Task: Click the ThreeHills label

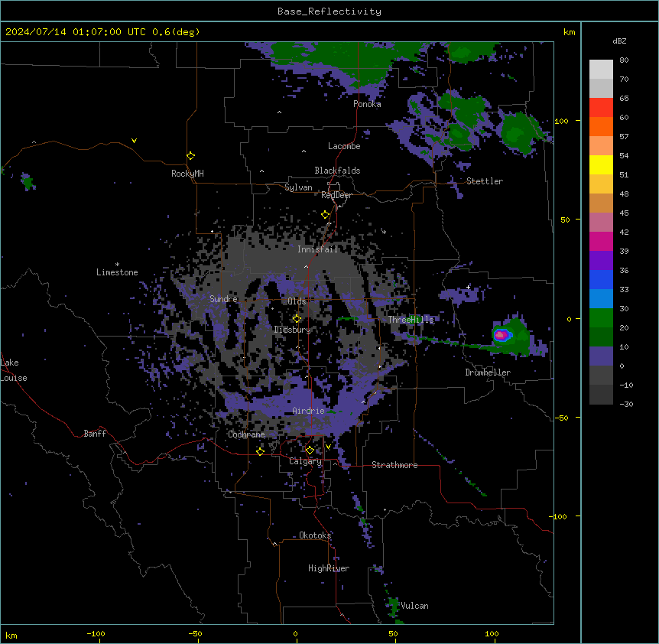Action: pos(411,320)
